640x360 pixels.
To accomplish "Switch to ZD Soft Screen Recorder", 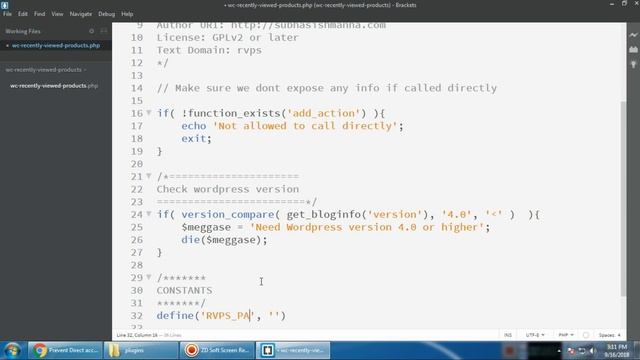I will pos(217,350).
